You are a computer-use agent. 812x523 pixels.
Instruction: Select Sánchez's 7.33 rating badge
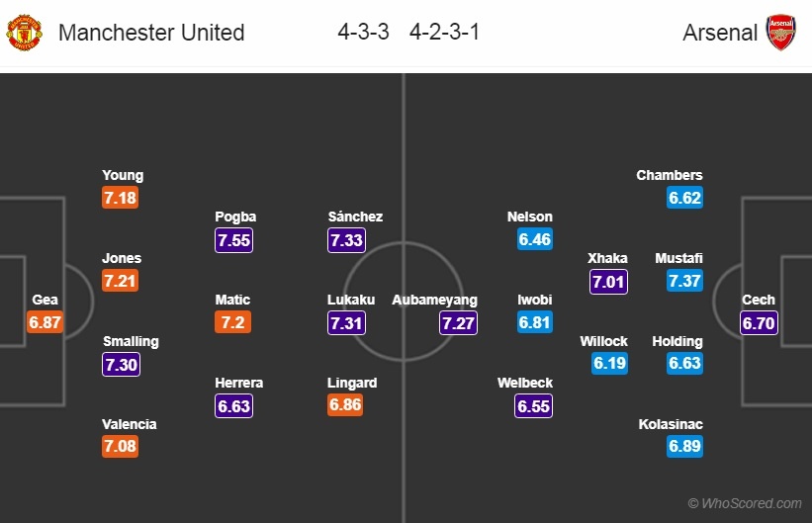point(346,239)
